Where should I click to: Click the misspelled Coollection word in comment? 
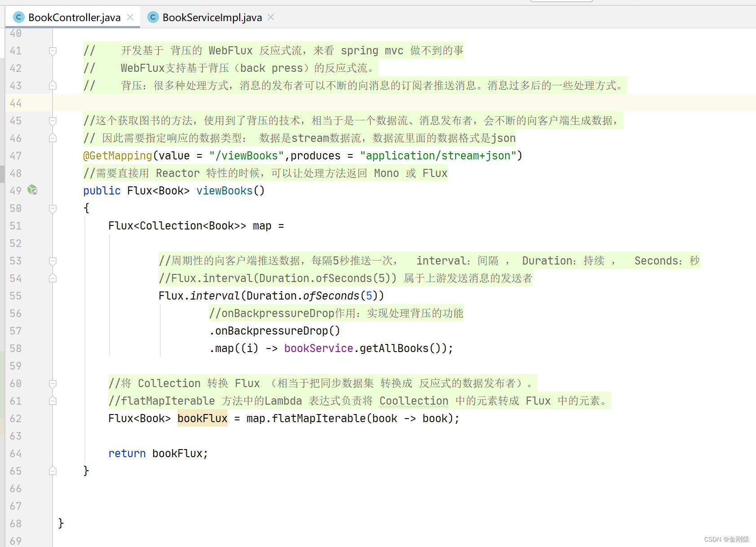[414, 401]
